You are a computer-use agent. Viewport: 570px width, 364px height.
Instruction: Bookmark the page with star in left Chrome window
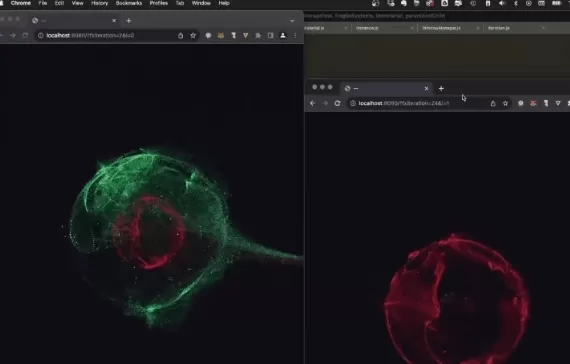tap(193, 35)
